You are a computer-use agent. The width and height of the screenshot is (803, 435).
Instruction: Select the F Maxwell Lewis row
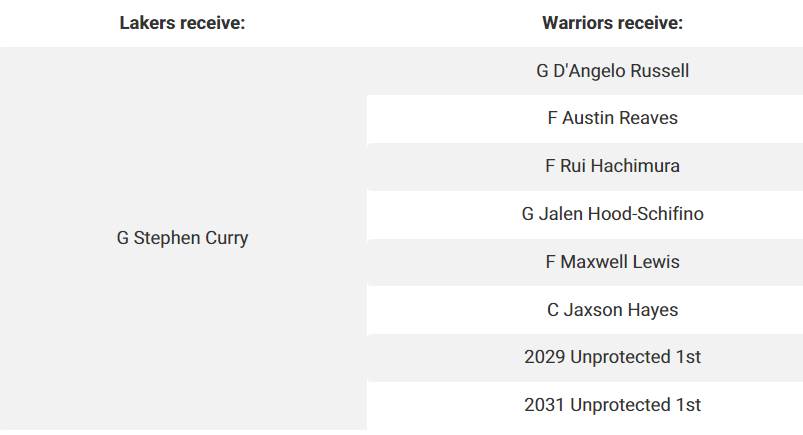(585, 262)
